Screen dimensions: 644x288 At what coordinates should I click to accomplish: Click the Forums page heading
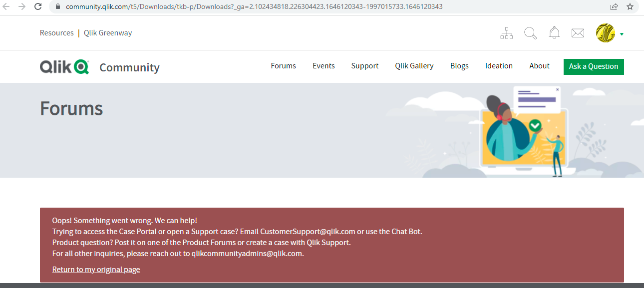point(71,108)
